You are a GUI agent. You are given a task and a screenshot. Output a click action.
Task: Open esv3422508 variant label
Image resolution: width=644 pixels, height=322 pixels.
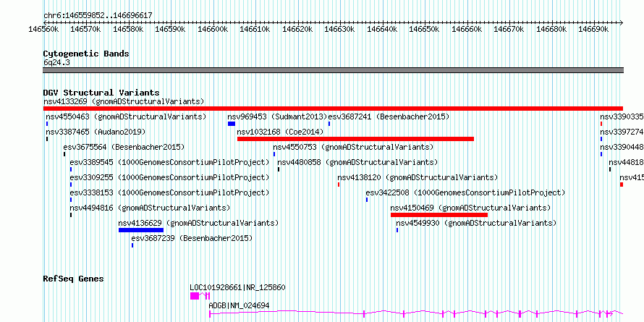click(x=465, y=192)
